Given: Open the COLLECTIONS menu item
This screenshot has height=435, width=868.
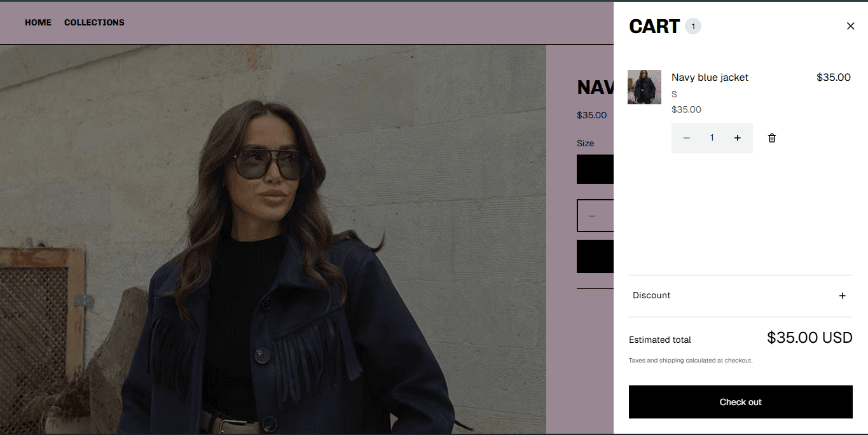Looking at the screenshot, I should [x=94, y=22].
